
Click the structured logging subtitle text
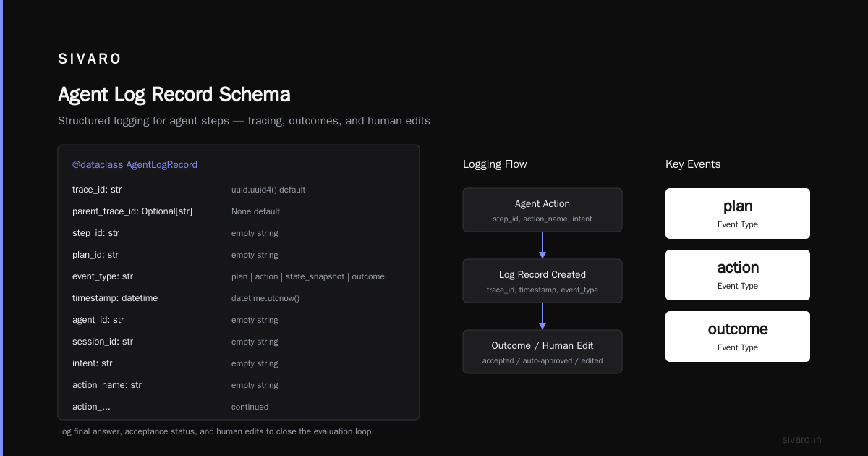coord(244,121)
